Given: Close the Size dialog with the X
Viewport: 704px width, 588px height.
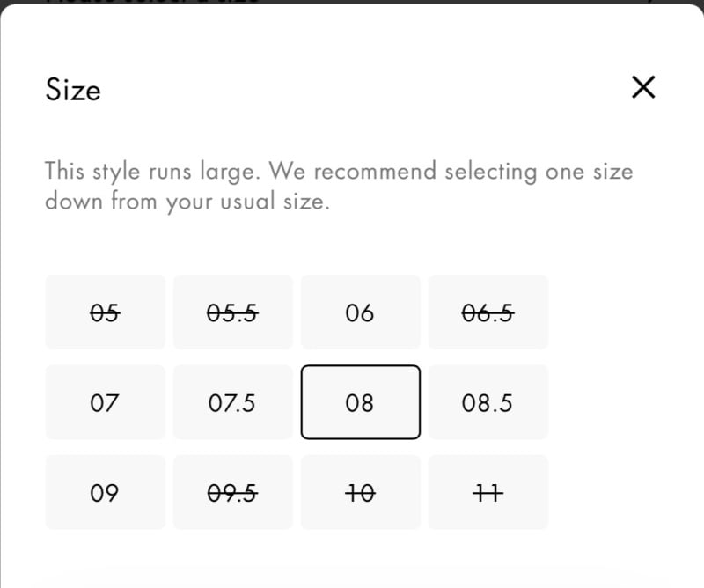Looking at the screenshot, I should [643, 87].
